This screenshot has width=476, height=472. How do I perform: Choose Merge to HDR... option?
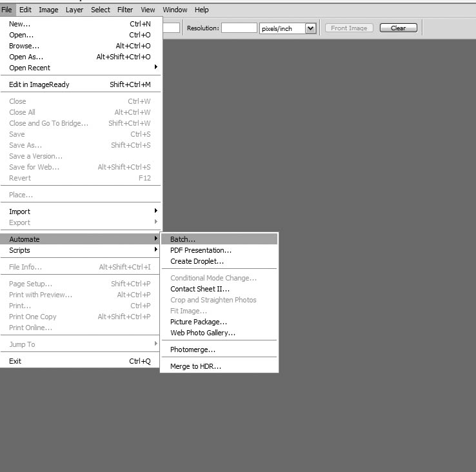click(219, 366)
